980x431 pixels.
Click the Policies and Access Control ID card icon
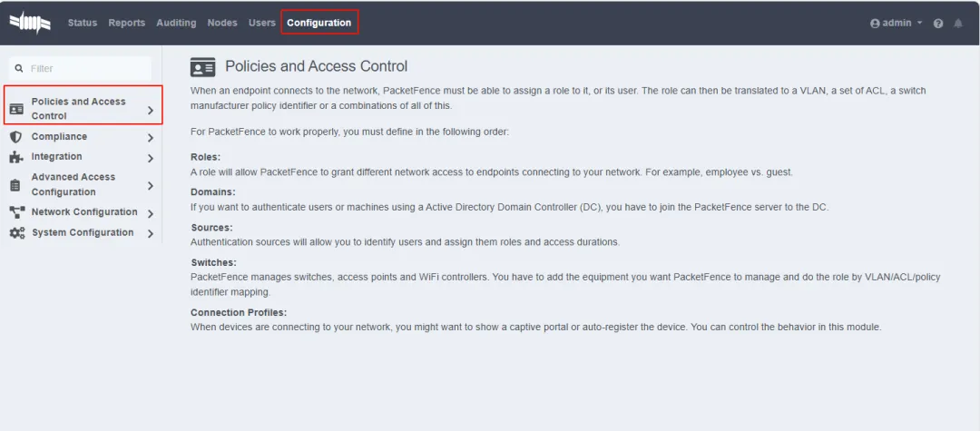tap(16, 109)
